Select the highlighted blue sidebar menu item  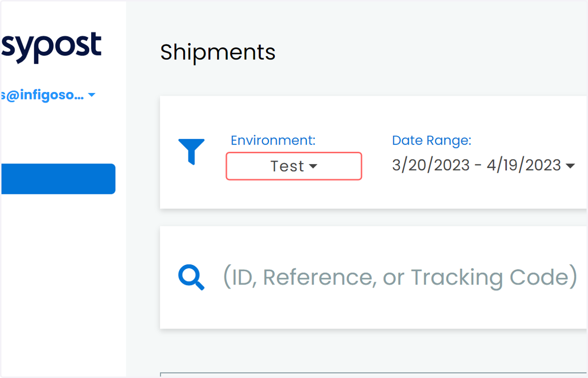tap(58, 179)
